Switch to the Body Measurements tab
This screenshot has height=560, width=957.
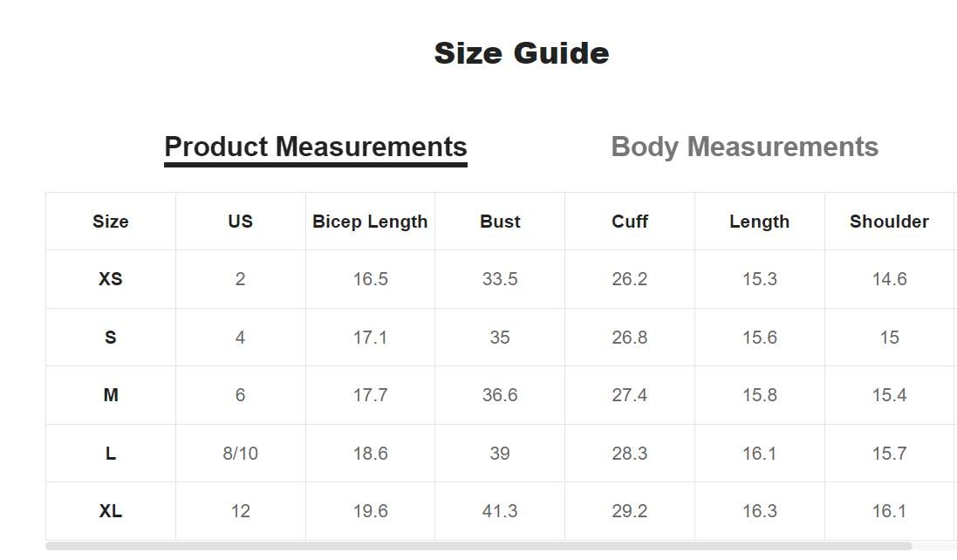point(745,147)
